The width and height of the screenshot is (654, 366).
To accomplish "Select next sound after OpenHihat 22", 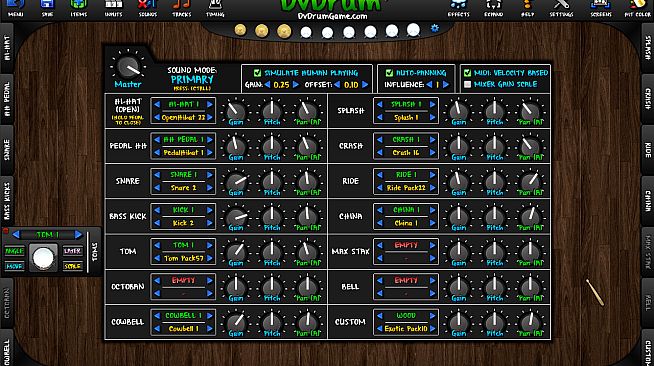I will (210, 118).
